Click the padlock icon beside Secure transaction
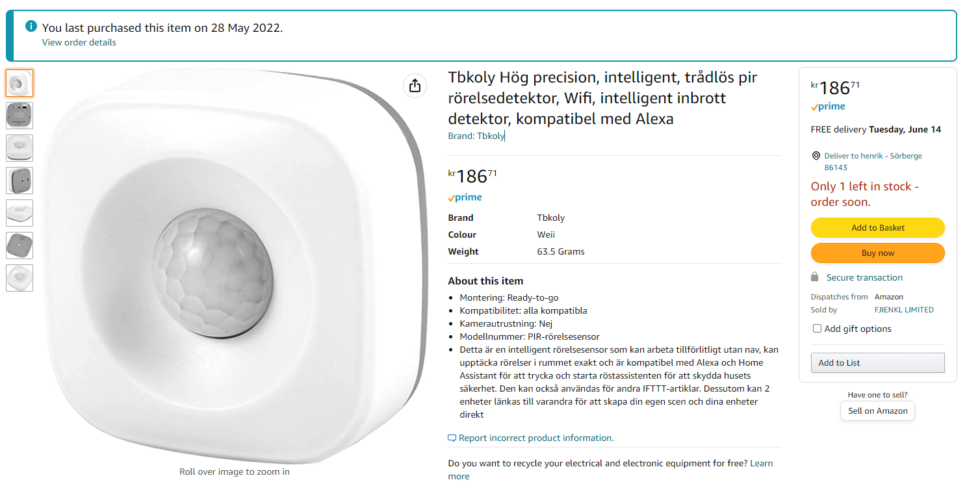The height and width of the screenshot is (504, 980). [815, 277]
